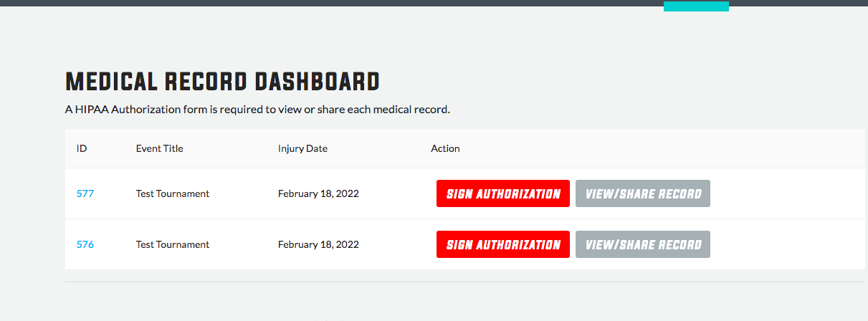Click the Injury Date column header

tap(302, 148)
